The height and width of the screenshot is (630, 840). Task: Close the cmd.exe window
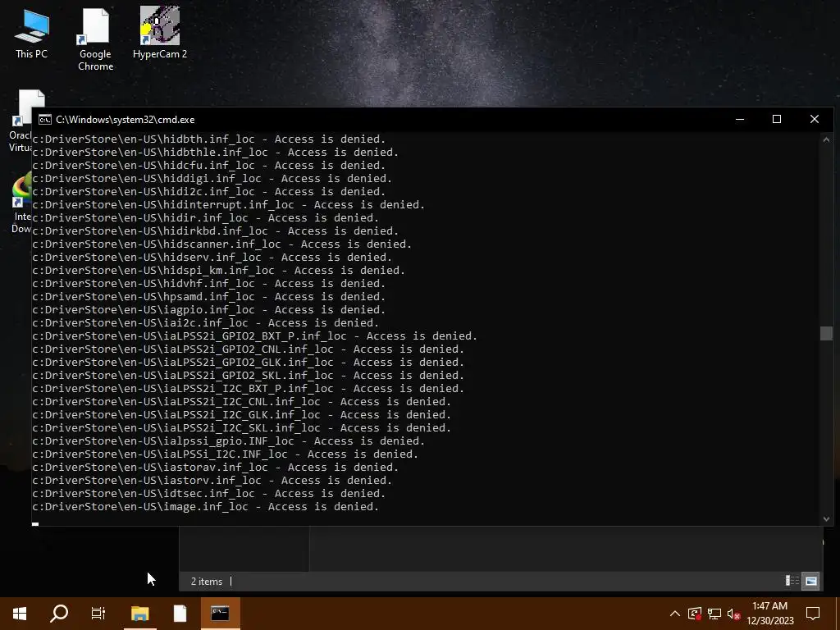coord(815,119)
